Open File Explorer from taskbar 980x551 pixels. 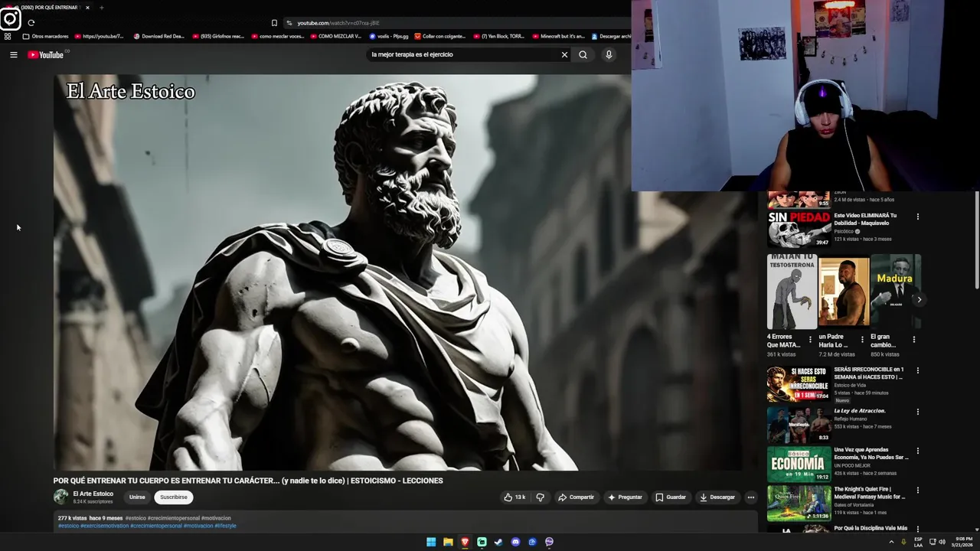coord(448,542)
